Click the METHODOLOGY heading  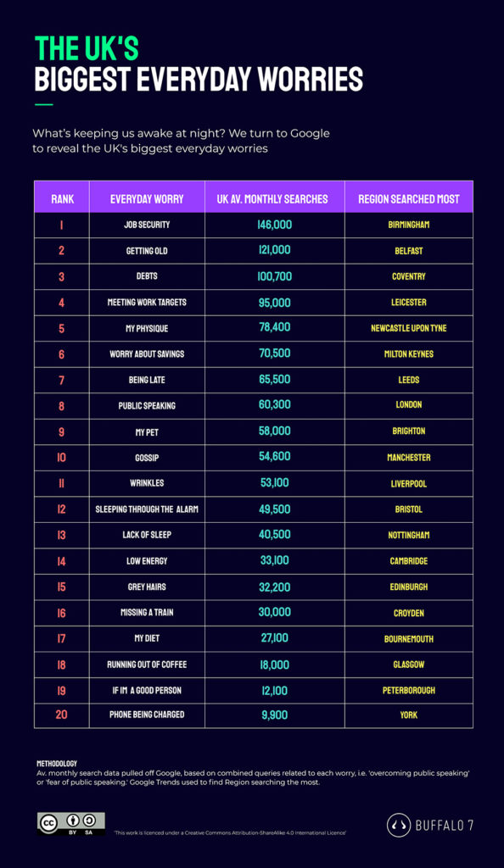point(57,764)
